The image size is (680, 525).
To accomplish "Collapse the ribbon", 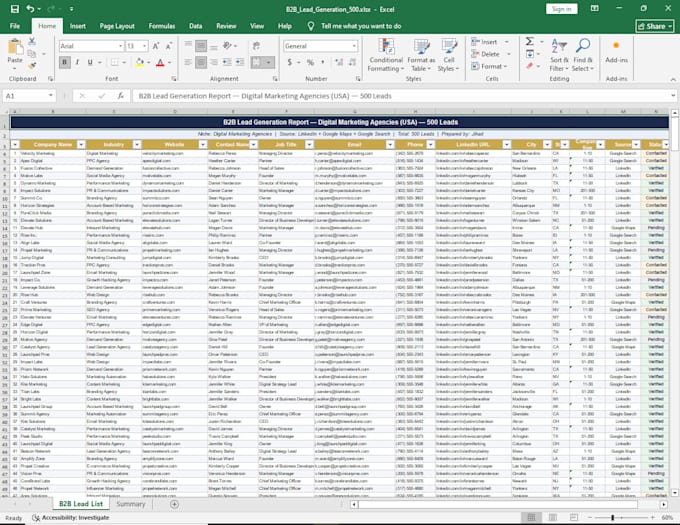I will tap(673, 79).
